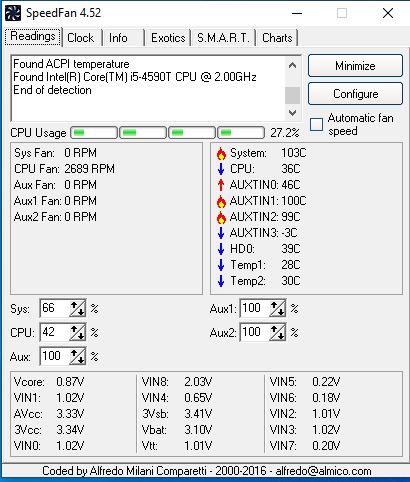
Task: Click the 'End of detection' log line
Action: click(x=52, y=90)
